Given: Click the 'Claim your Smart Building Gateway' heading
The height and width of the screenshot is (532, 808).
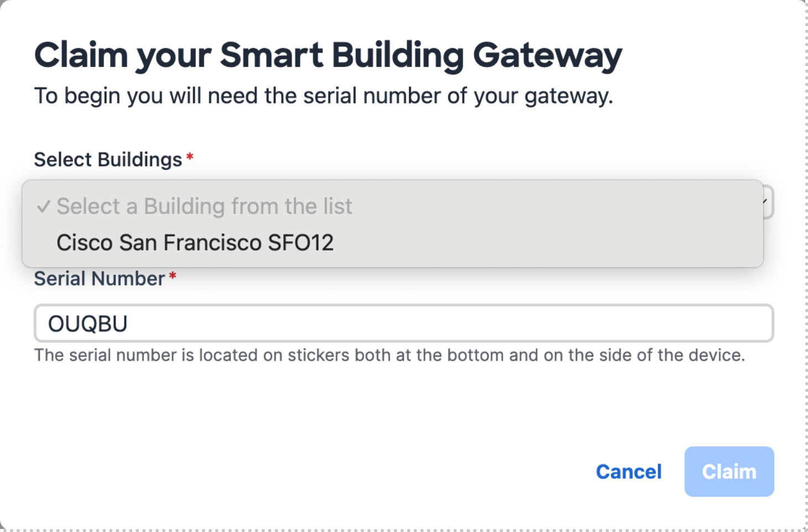Looking at the screenshot, I should point(328,56).
